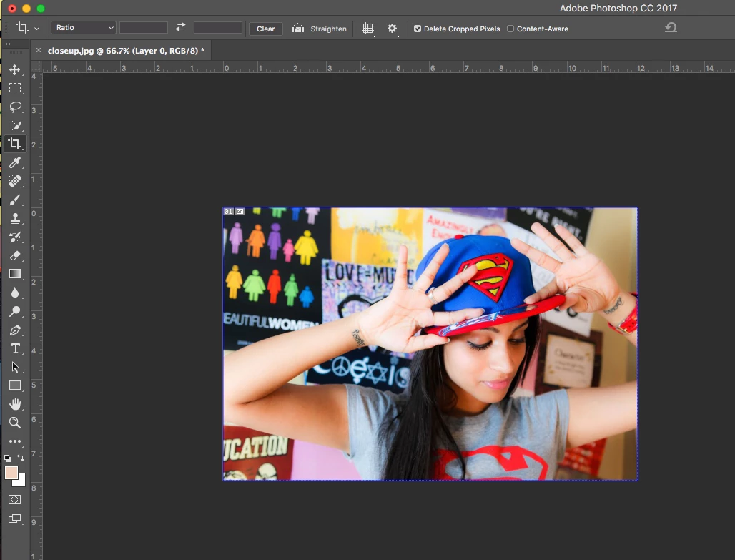Select the Healing Brush tool
The height and width of the screenshot is (560, 735).
coord(14,181)
